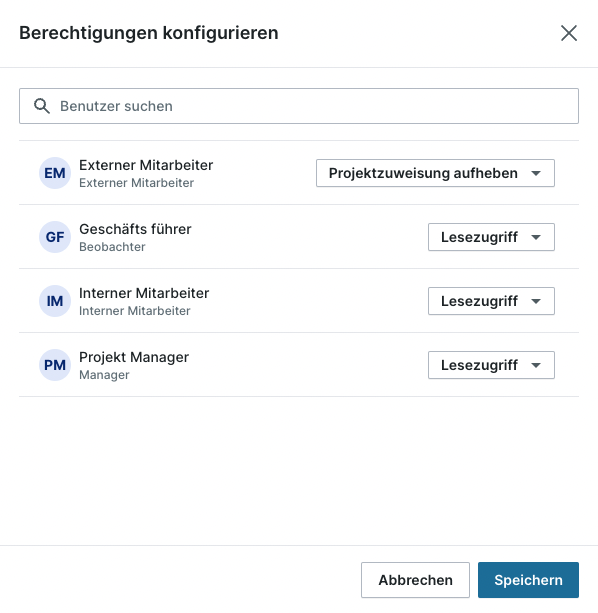
Task: Click the dropdown arrow next to Projektzuweisung aufheben
Action: pyautogui.click(x=536, y=173)
